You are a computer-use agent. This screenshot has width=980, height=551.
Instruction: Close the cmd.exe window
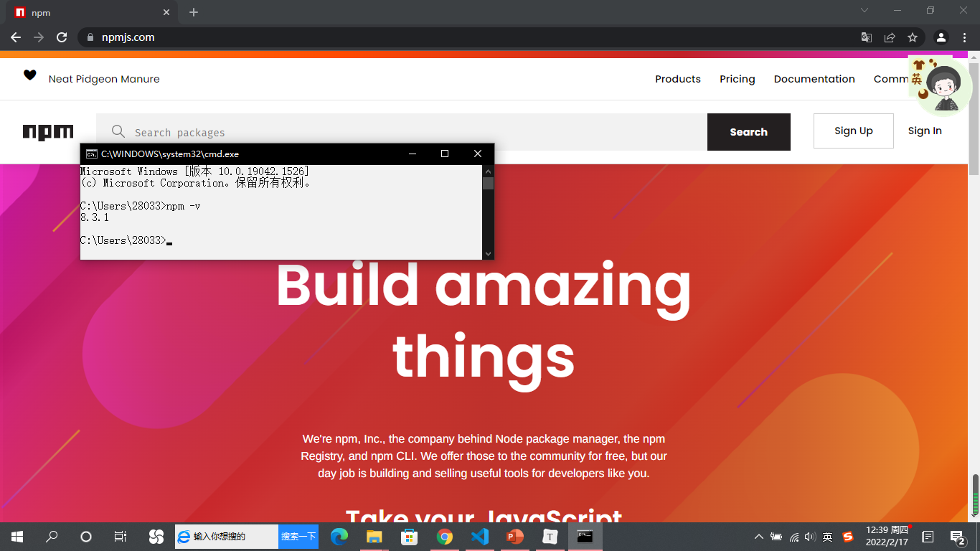coord(478,154)
